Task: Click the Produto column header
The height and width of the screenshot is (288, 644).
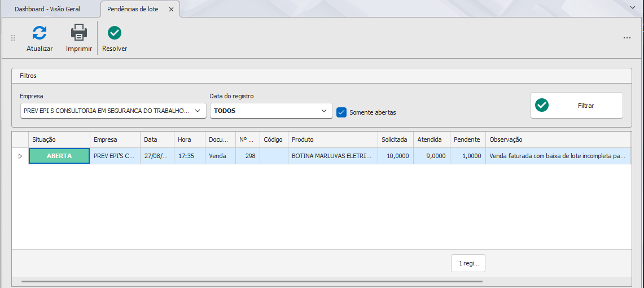Action: pos(333,139)
